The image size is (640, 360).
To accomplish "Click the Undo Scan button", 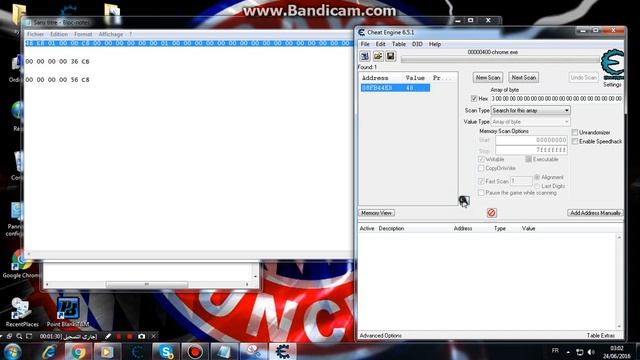I will (584, 78).
